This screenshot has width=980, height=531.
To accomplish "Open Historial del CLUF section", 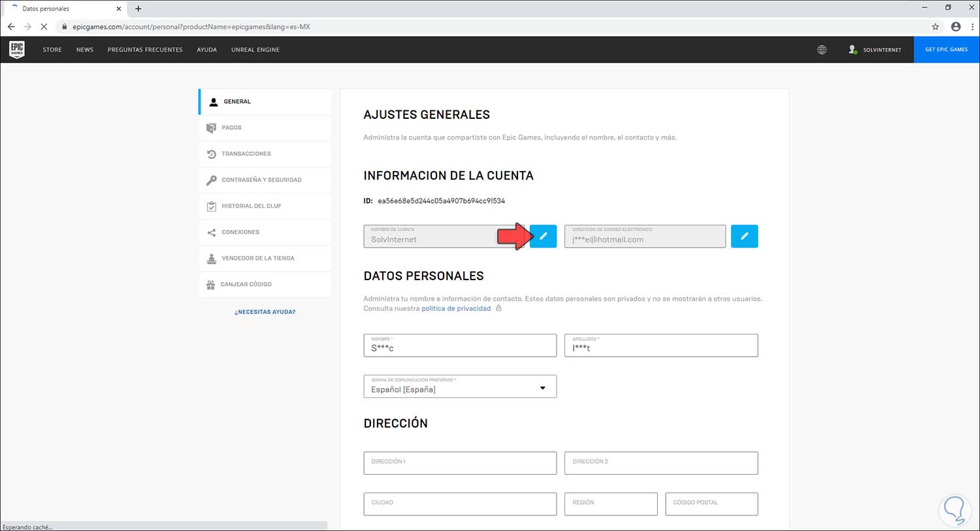I will click(265, 206).
